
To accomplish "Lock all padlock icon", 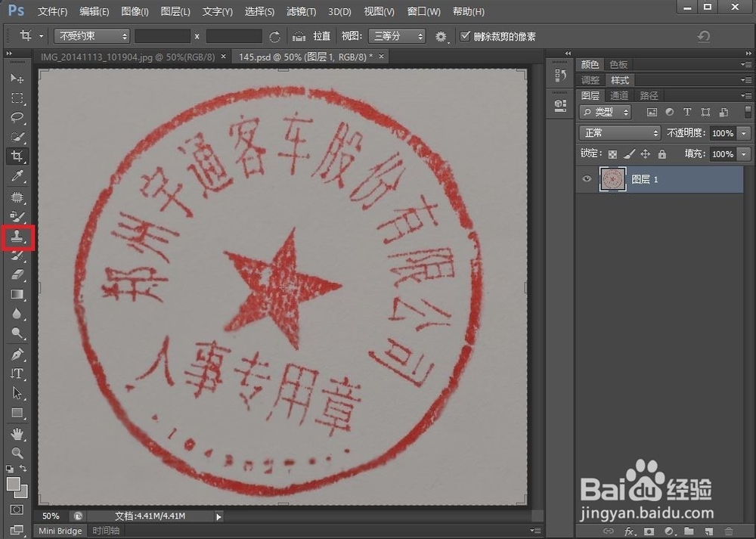I will tap(662, 154).
